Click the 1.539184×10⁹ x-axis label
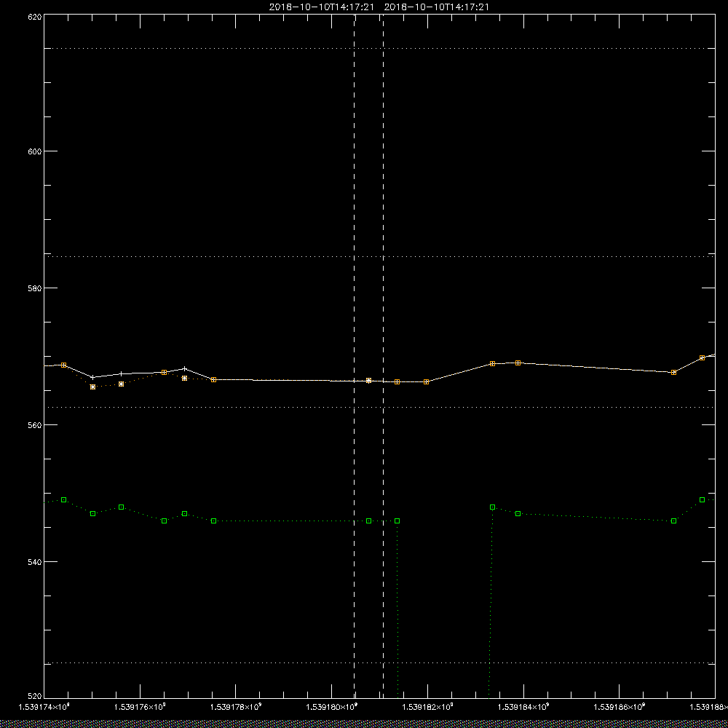728x728 pixels. [524, 707]
